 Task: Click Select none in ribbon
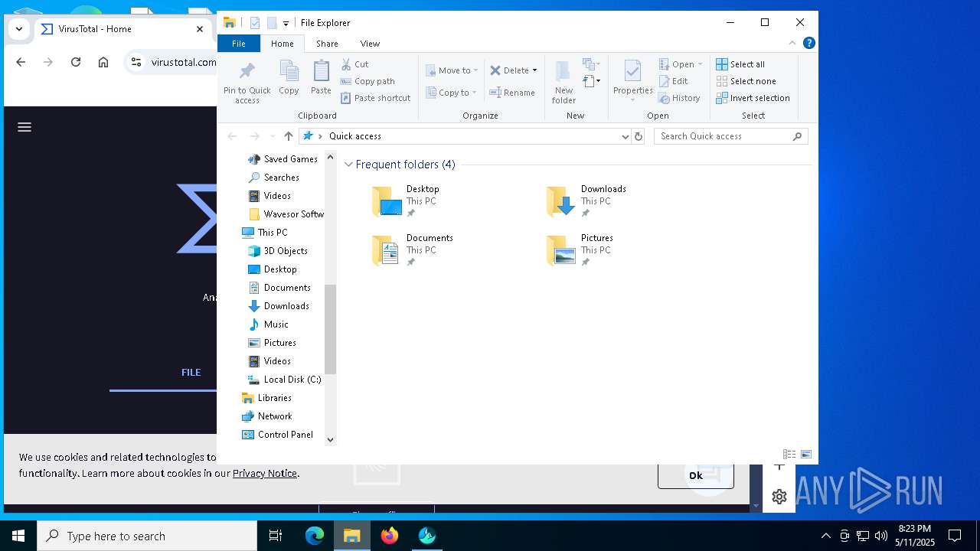746,81
